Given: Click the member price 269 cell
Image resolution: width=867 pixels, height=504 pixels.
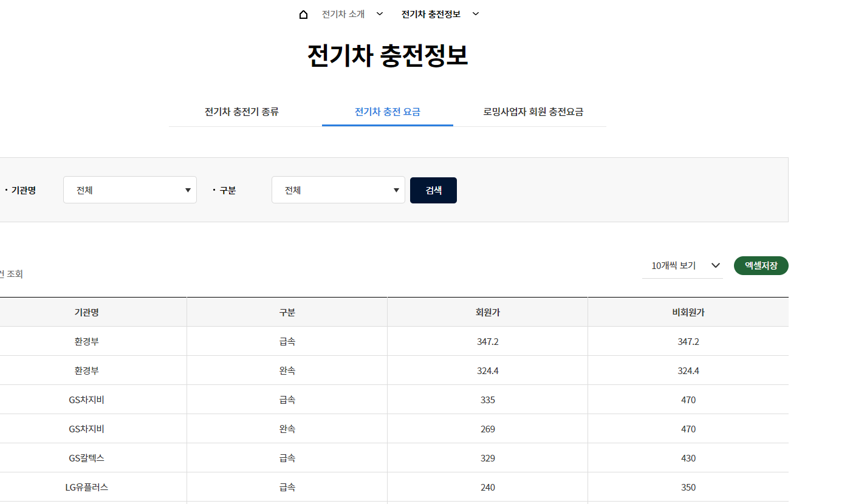Looking at the screenshot, I should click(x=487, y=429).
